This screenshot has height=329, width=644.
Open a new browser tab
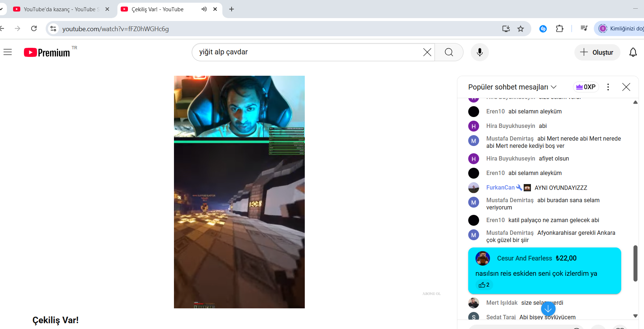(x=232, y=9)
